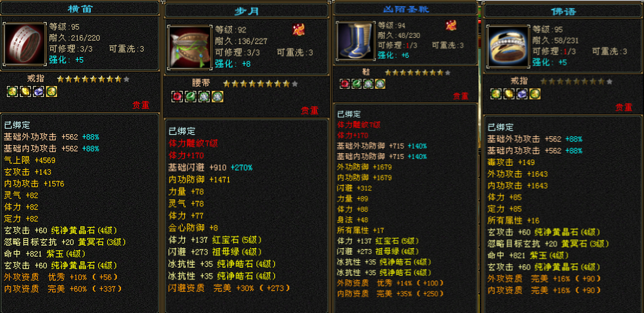Click the first yellow gem in 佛语 panel
Viewport: 644px width, 313px height.
(496, 94)
